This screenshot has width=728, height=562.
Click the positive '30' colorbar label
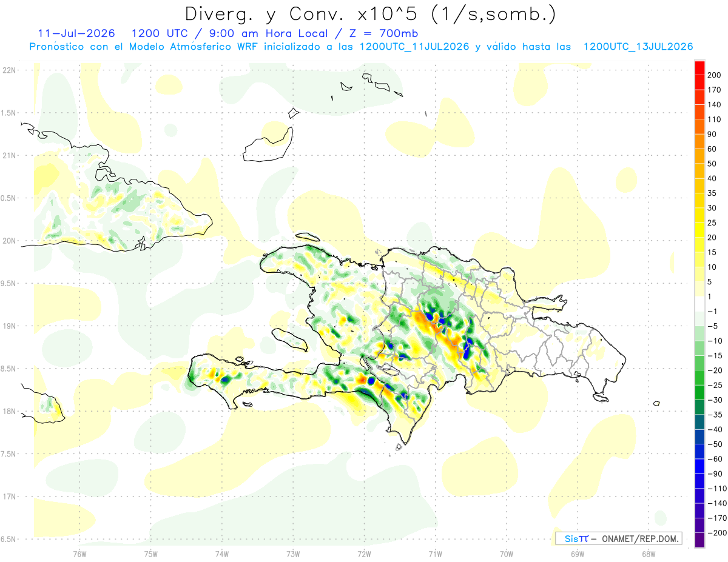click(x=712, y=208)
